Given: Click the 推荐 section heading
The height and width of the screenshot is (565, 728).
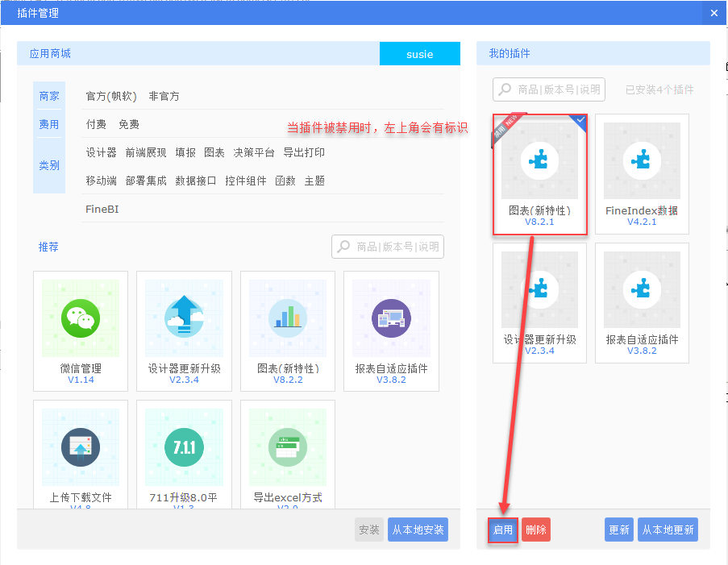Looking at the screenshot, I should 48,247.
